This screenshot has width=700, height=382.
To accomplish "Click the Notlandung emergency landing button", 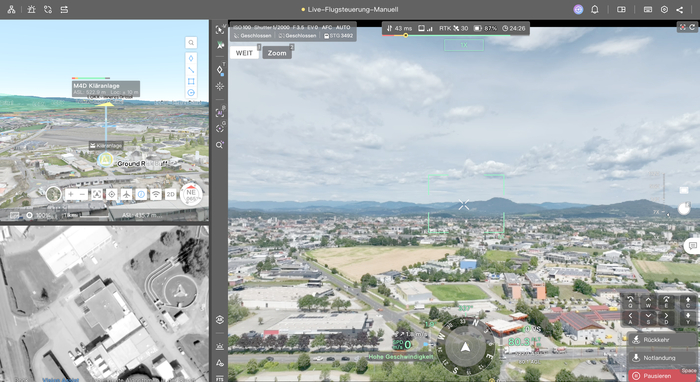I will (x=662, y=358).
